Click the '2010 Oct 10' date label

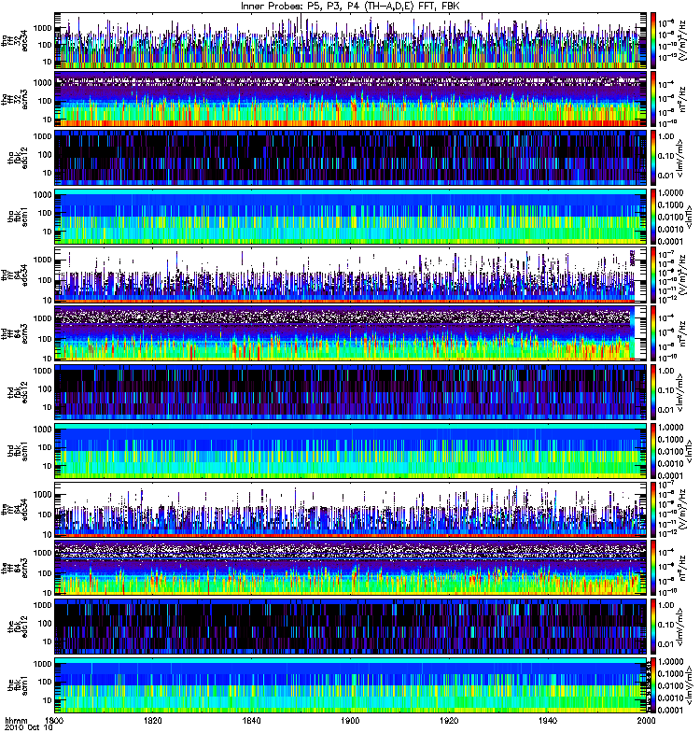point(29,728)
